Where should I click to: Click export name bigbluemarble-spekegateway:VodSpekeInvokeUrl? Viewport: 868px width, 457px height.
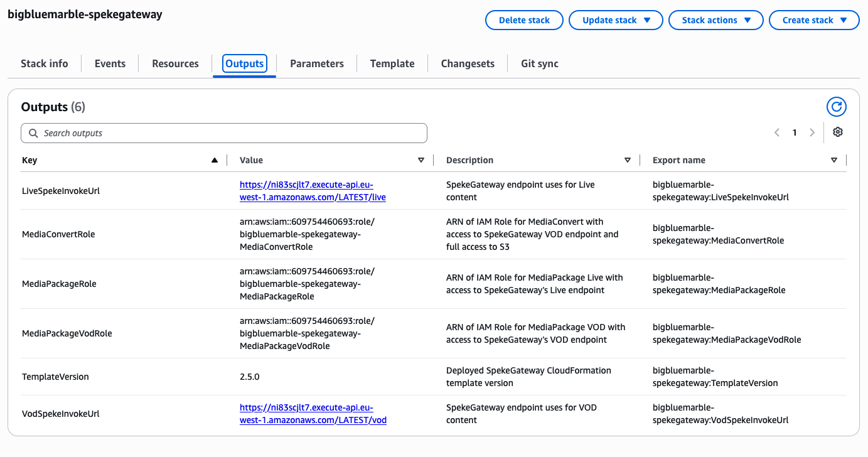[x=721, y=414]
